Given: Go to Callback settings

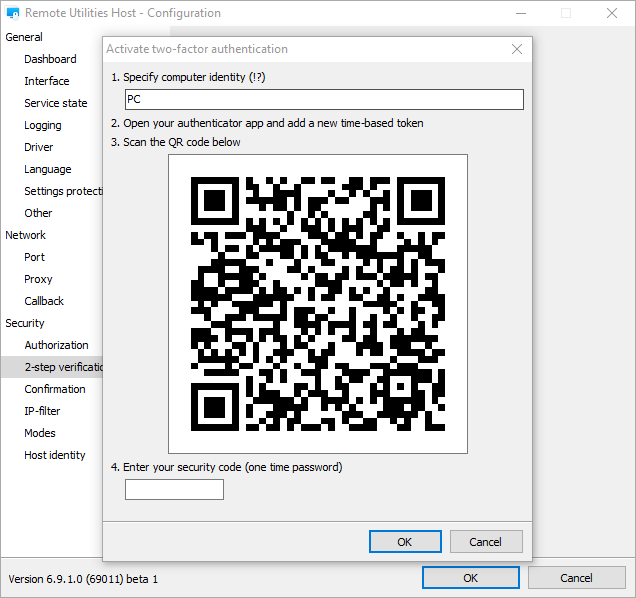Looking at the screenshot, I should click(x=44, y=301).
